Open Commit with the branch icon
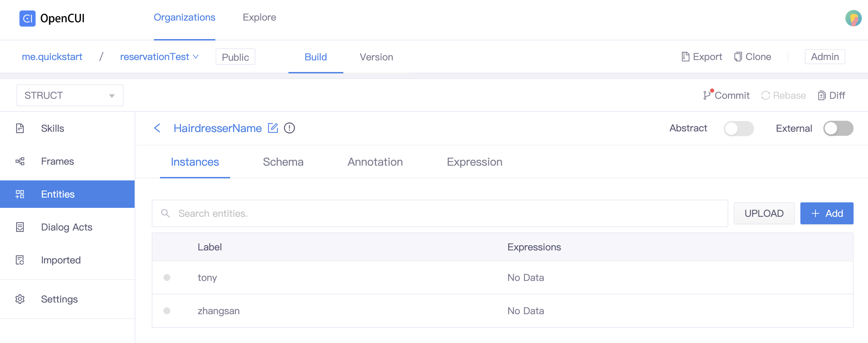 point(726,95)
